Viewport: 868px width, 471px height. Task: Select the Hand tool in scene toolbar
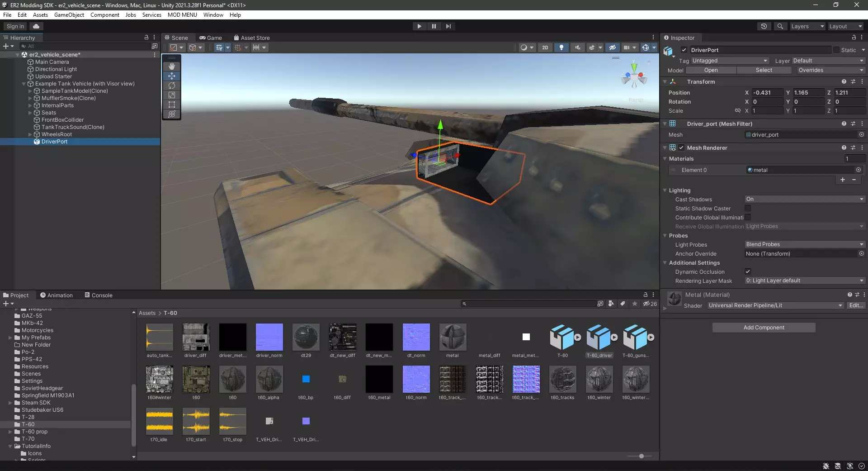[172, 67]
